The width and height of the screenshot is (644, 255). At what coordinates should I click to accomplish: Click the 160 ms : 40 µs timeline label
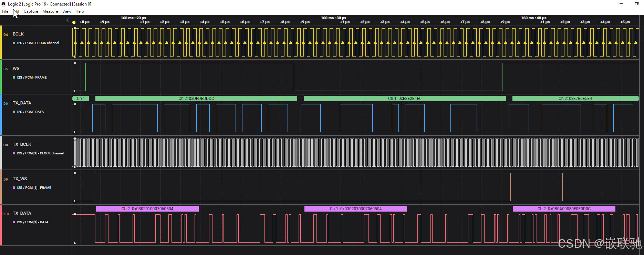[533, 18]
